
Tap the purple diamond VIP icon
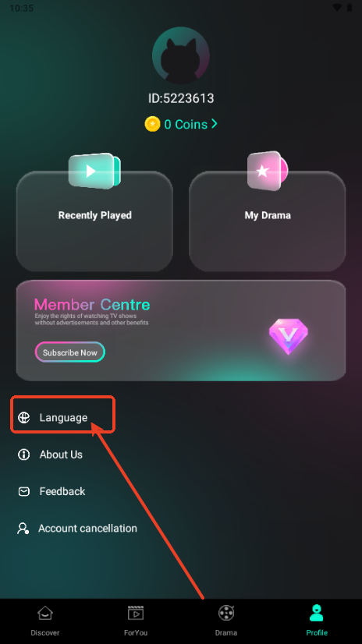point(289,337)
